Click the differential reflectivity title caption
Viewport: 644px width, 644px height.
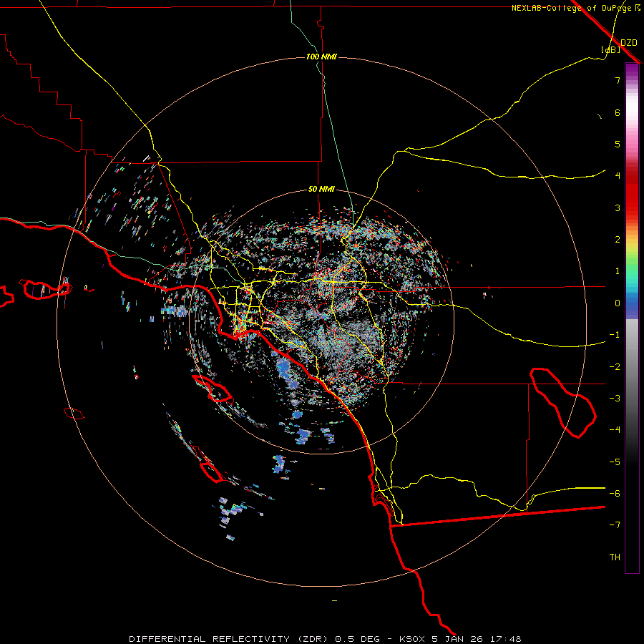[x=325, y=639]
